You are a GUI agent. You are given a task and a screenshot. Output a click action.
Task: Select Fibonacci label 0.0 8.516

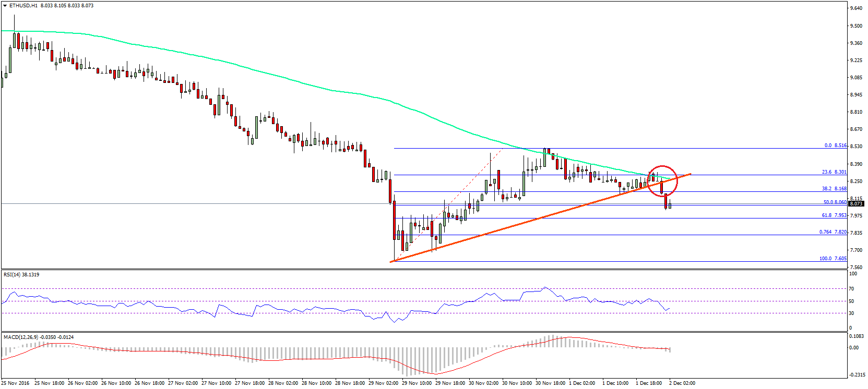(836, 145)
